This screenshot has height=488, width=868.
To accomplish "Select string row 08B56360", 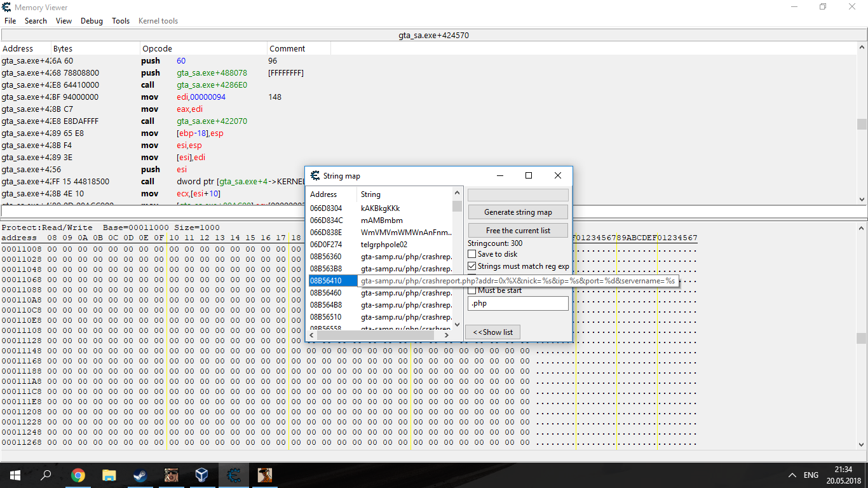I will (379, 256).
